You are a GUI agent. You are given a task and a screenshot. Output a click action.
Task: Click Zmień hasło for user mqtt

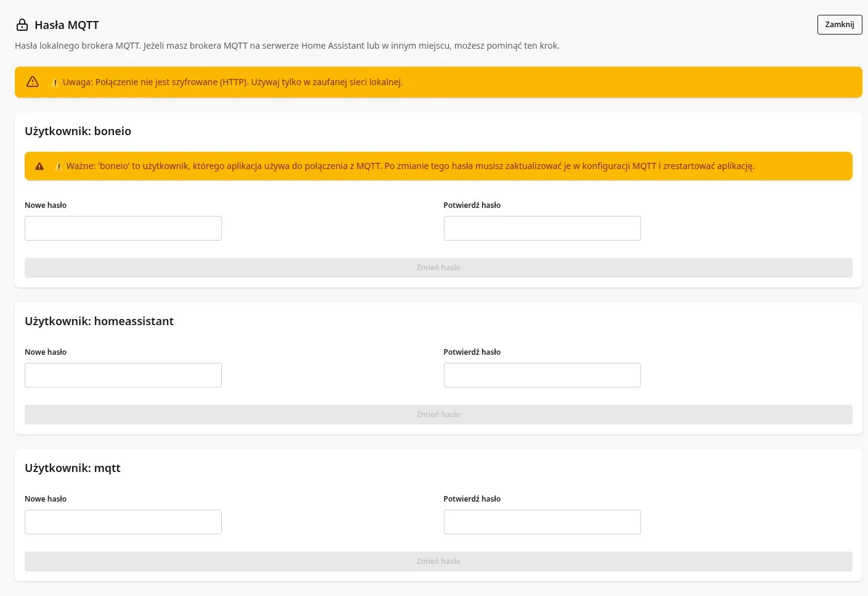point(438,561)
